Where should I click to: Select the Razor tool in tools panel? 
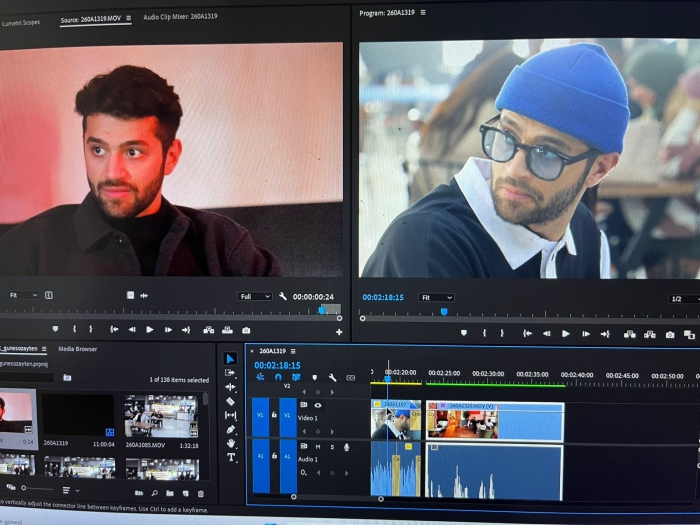tap(230, 401)
